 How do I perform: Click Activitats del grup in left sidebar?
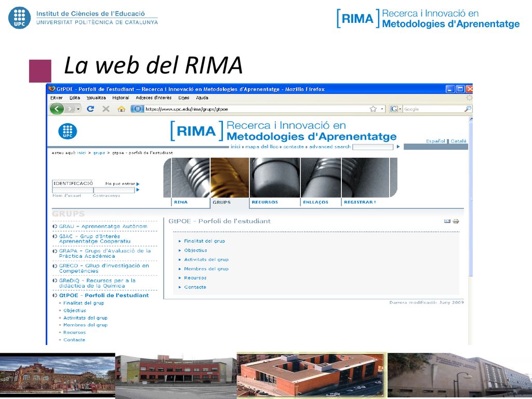coord(86,318)
